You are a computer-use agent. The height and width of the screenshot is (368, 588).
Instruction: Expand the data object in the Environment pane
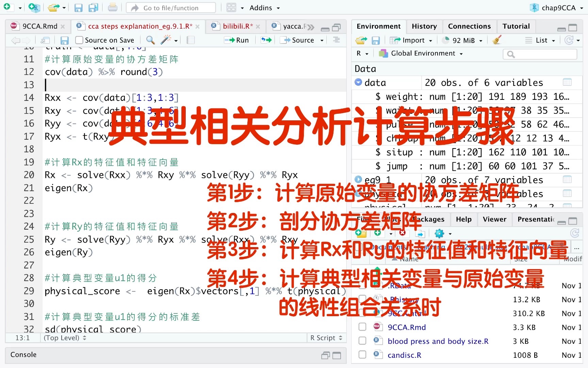[x=358, y=82]
